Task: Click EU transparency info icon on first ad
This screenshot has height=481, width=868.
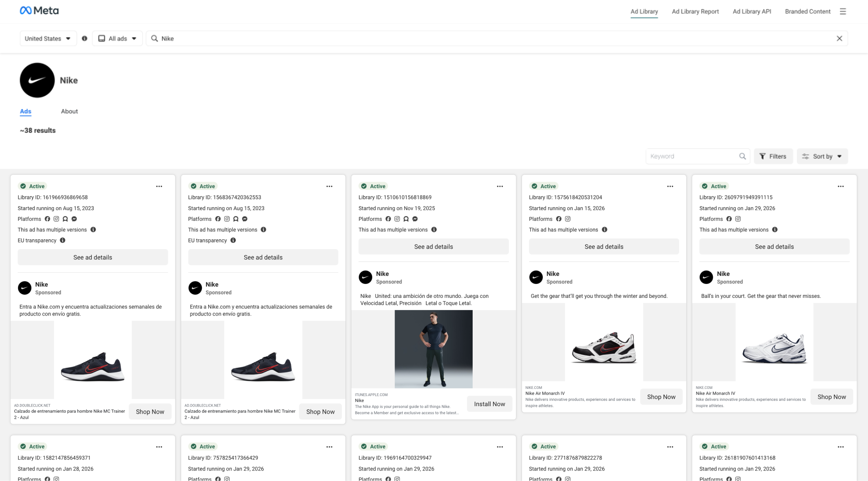Action: [63, 240]
